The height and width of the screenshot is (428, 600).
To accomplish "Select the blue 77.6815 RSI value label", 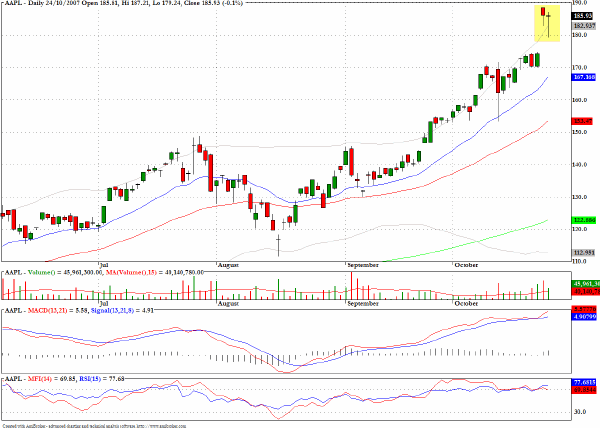I will tap(584, 382).
